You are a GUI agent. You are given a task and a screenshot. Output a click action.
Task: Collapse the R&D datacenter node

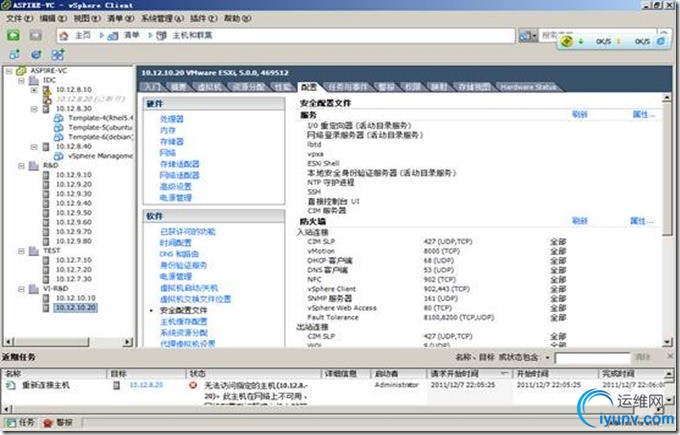click(21, 165)
